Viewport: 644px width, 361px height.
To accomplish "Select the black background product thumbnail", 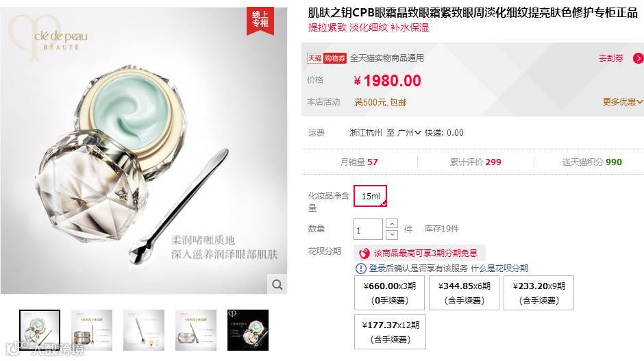I will coord(248,330).
